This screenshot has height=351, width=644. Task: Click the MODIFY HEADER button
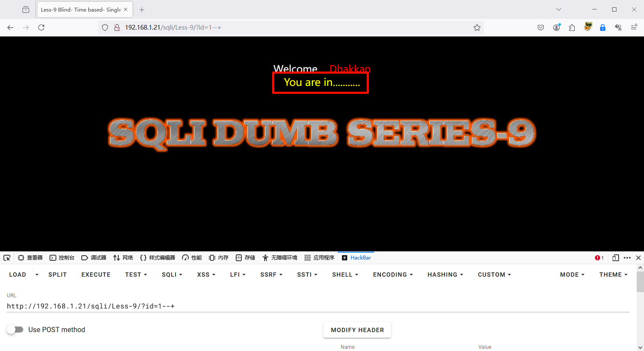[x=357, y=330]
